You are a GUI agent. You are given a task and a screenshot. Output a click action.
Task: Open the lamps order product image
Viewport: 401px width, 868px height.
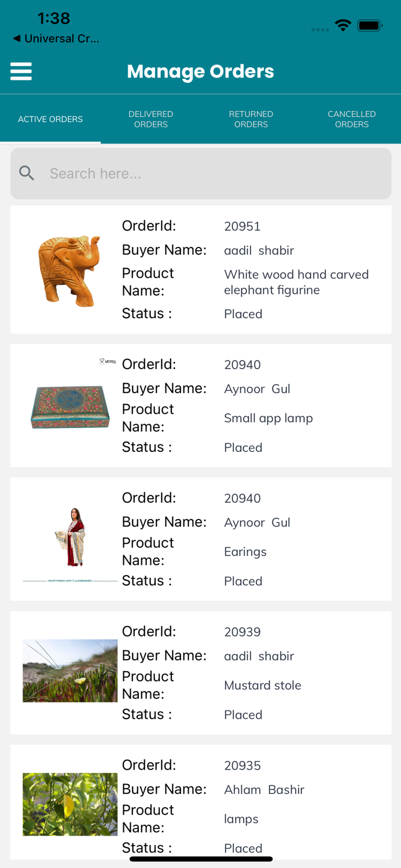click(x=69, y=804)
